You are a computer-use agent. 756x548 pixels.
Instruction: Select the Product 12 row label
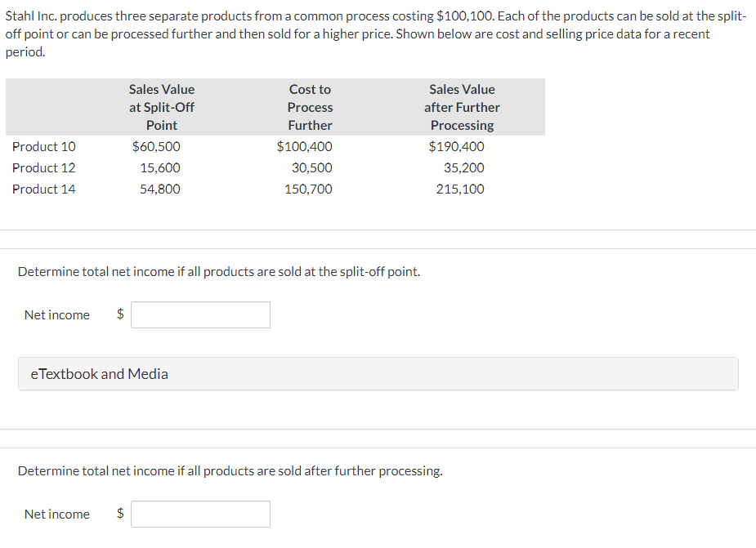[x=43, y=167]
